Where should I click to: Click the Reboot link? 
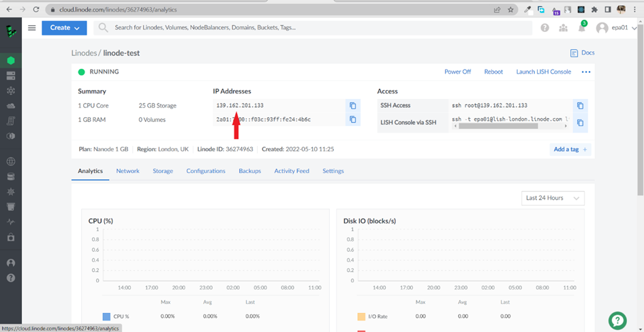(x=493, y=72)
